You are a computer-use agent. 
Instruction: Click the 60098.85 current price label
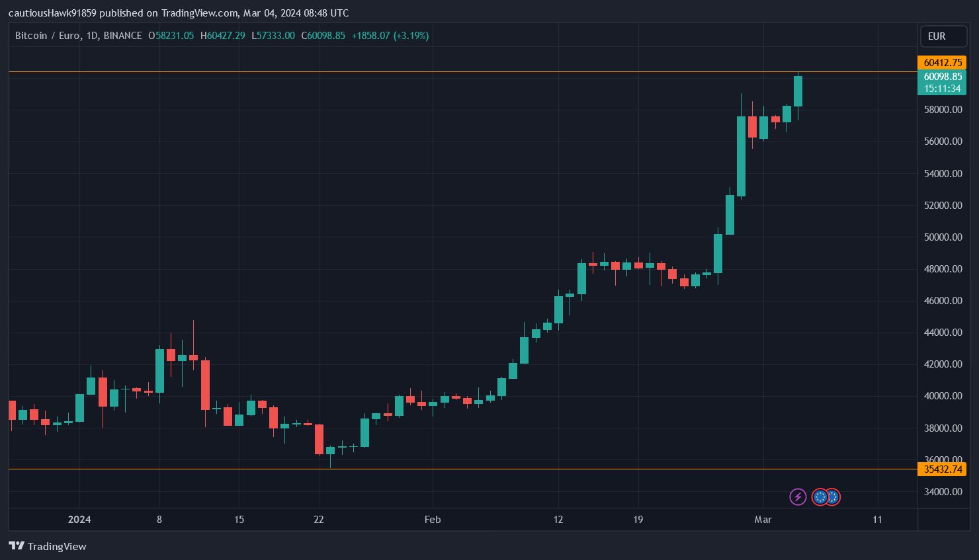[x=943, y=77]
